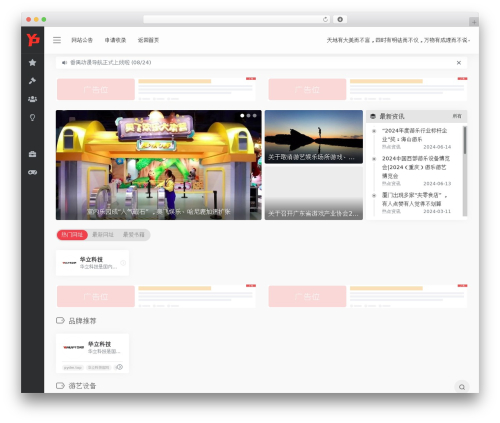
Task: Click the announcement text dated (08/24)
Action: coord(111,63)
